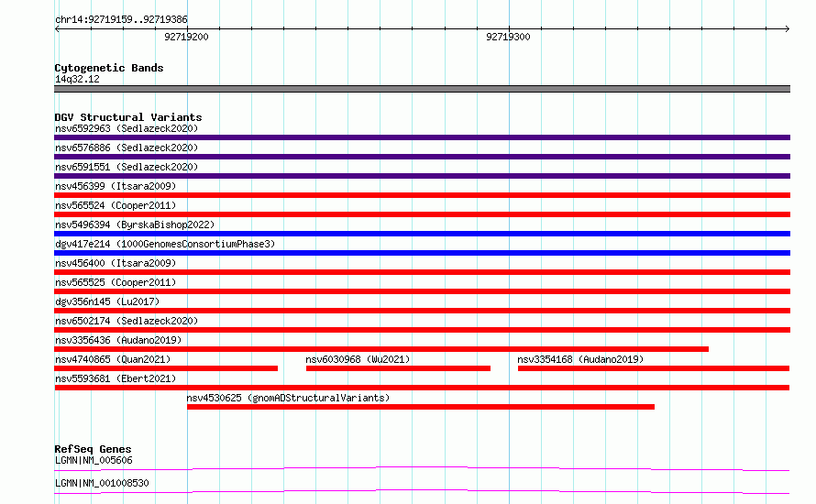Viewport: 816px width, 504px height.
Task: Click the 14q32.12 band label
Action: (x=77, y=79)
